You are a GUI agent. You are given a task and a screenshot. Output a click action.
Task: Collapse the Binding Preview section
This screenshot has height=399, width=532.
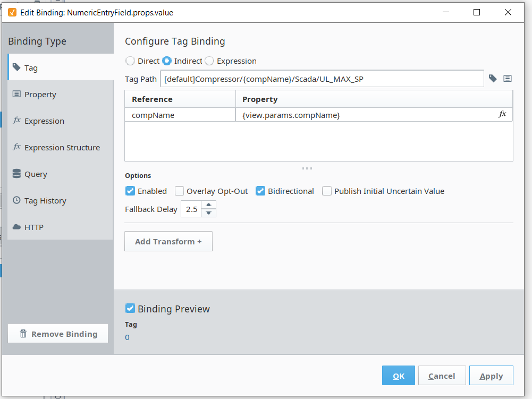130,309
